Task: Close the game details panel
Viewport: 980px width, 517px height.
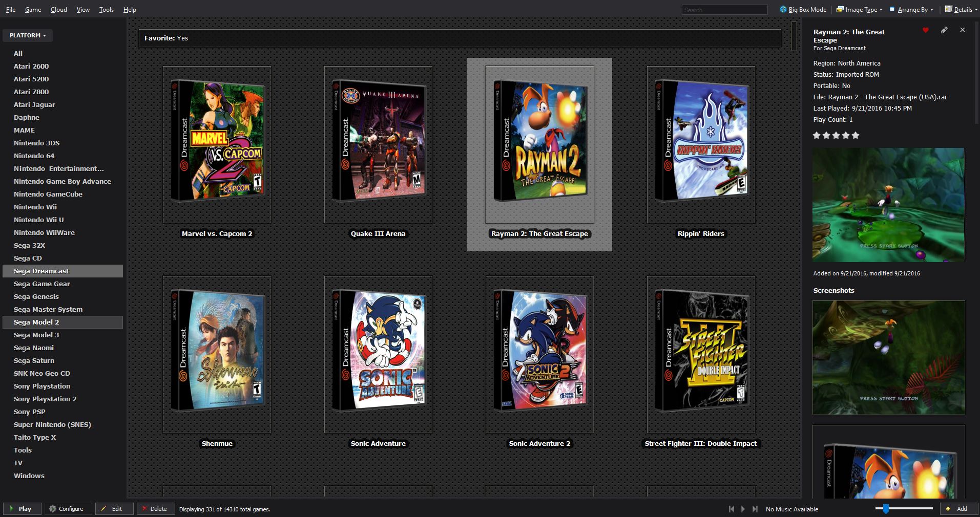Action: click(963, 30)
